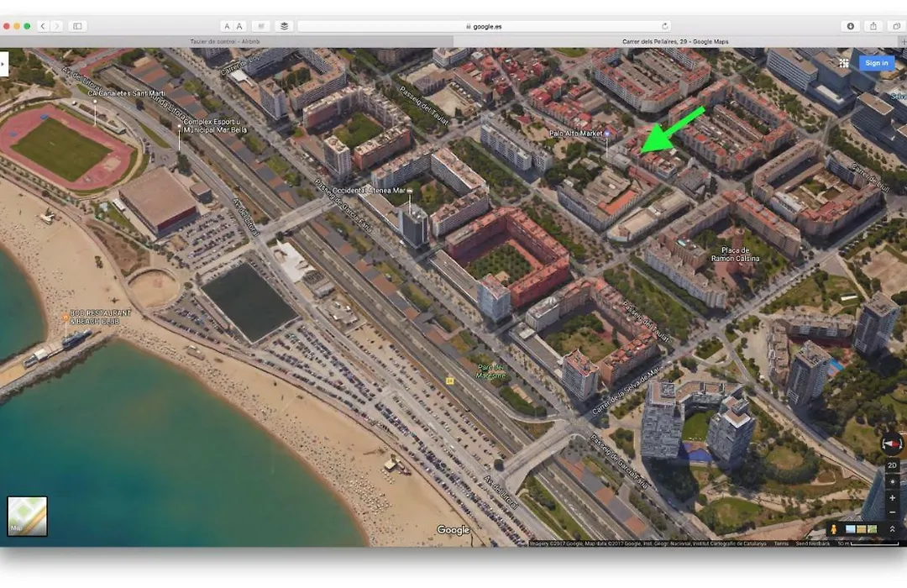Click the Plaça de Ramon Calsina label
Screen dimensions: 907x588
pyautogui.click(x=735, y=254)
